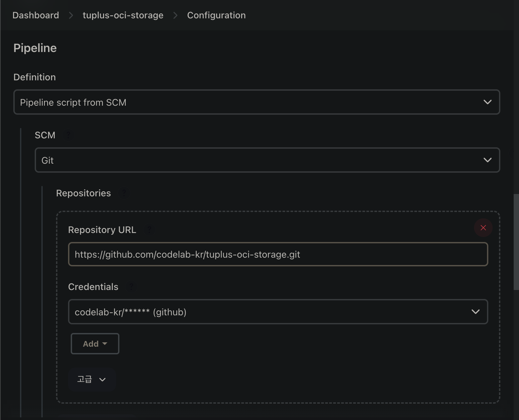Open the Credentials dropdown with codelab-kr
The height and width of the screenshot is (420, 519).
click(278, 312)
